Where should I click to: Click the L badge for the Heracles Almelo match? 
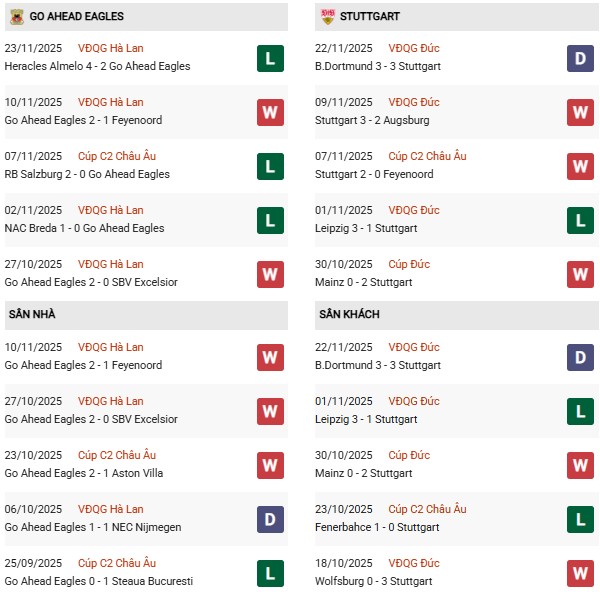(269, 58)
